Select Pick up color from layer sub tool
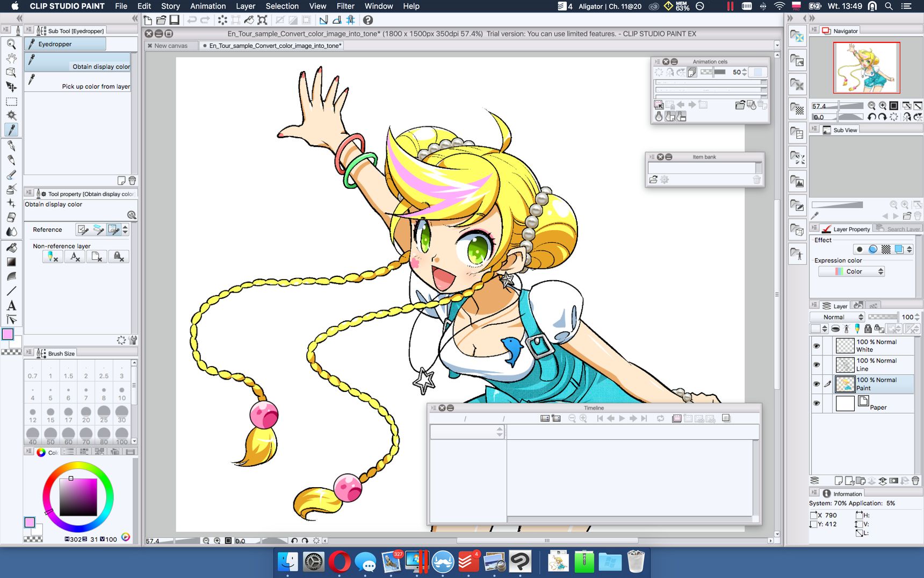The image size is (924, 578). click(x=78, y=82)
